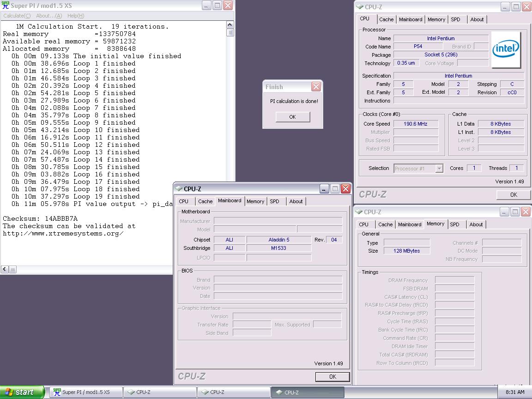The width and height of the screenshot is (532, 399).
Task: Minimize the Super PI window
Action: tap(206, 5)
